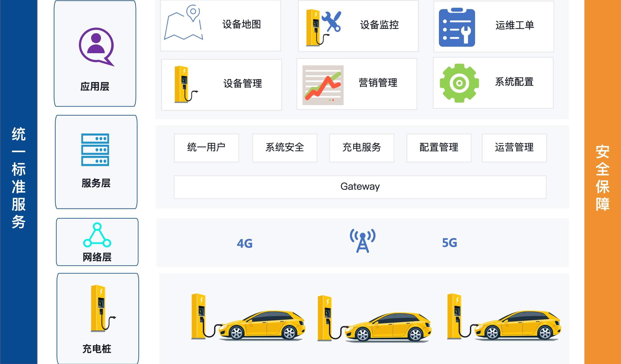The image size is (621, 364).
Task: Click the 5G network label
Action: coord(450,243)
